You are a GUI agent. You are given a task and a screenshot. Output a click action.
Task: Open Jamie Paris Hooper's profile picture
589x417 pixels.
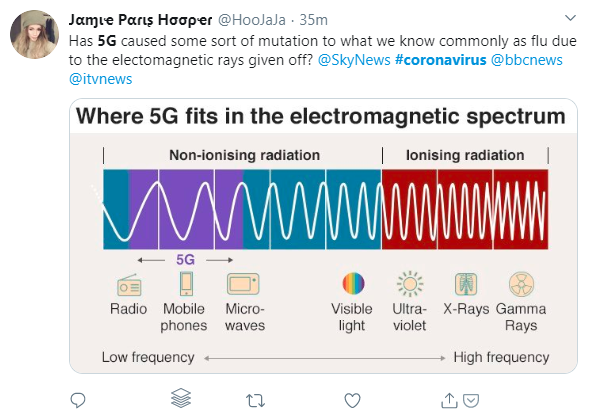click(34, 34)
